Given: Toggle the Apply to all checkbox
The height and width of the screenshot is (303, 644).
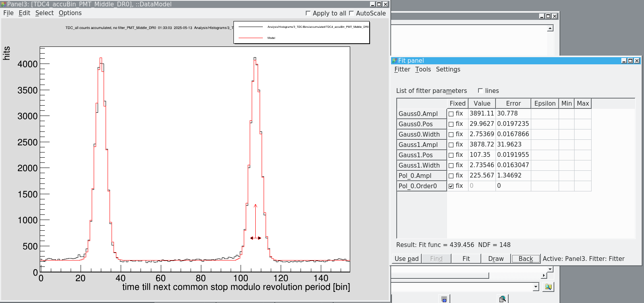Looking at the screenshot, I should [x=308, y=13].
